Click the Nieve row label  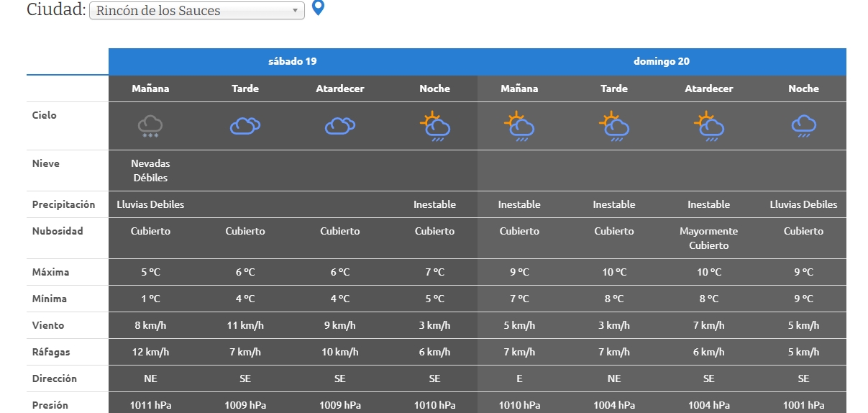45,163
